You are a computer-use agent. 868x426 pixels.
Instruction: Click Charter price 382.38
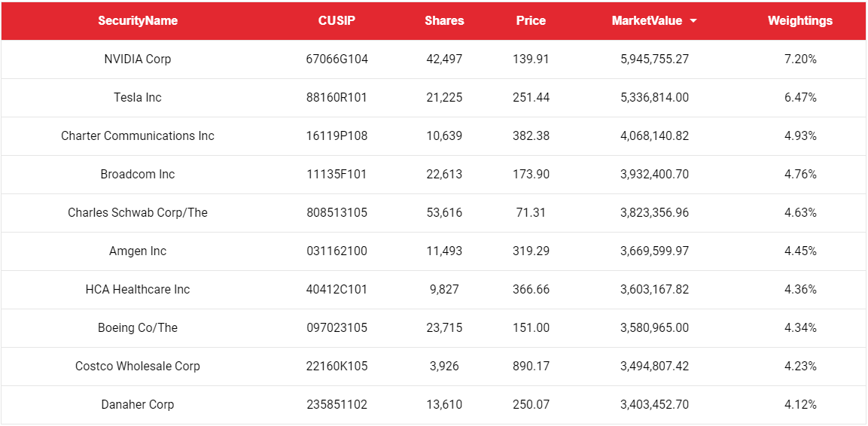point(531,135)
